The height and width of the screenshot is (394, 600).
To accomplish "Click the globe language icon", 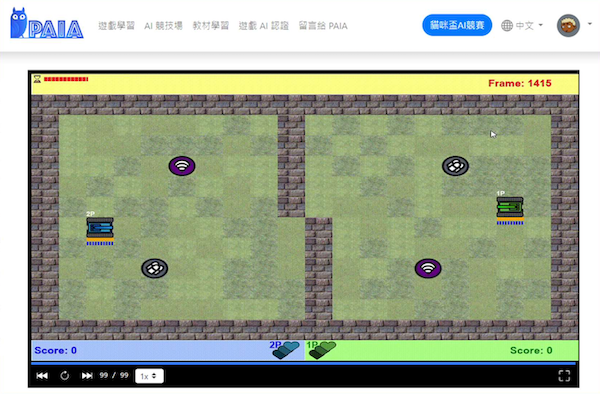I will pos(507,26).
